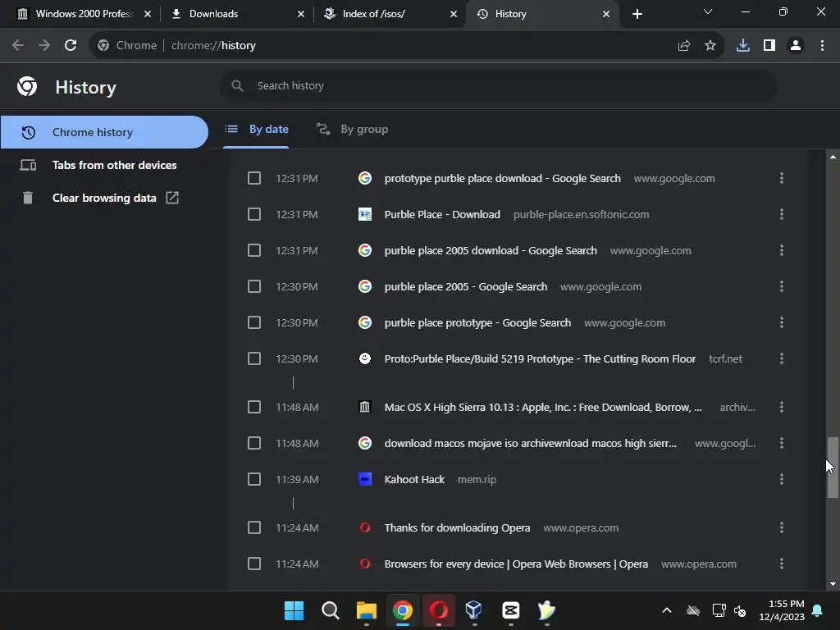Open Proto:Purble Place/Build 5219 Prototype link
Viewport: 840px width, 630px height.
(x=540, y=359)
